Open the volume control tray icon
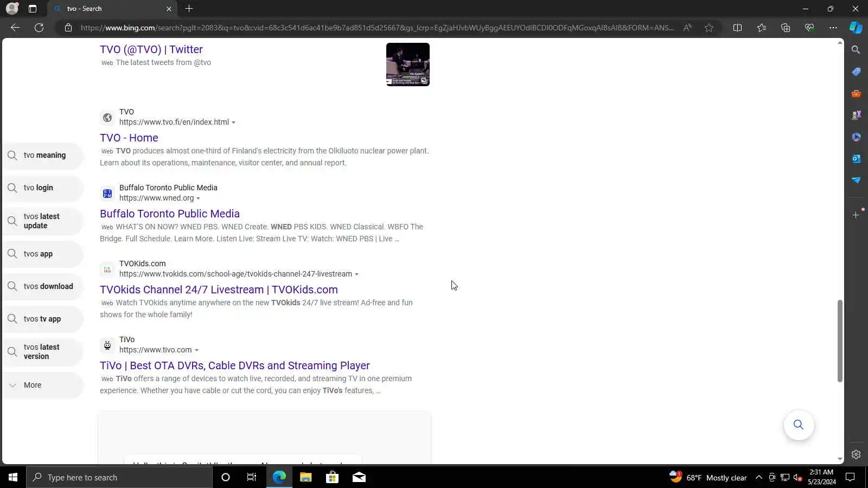The width and height of the screenshot is (868, 488). pyautogui.click(x=797, y=478)
